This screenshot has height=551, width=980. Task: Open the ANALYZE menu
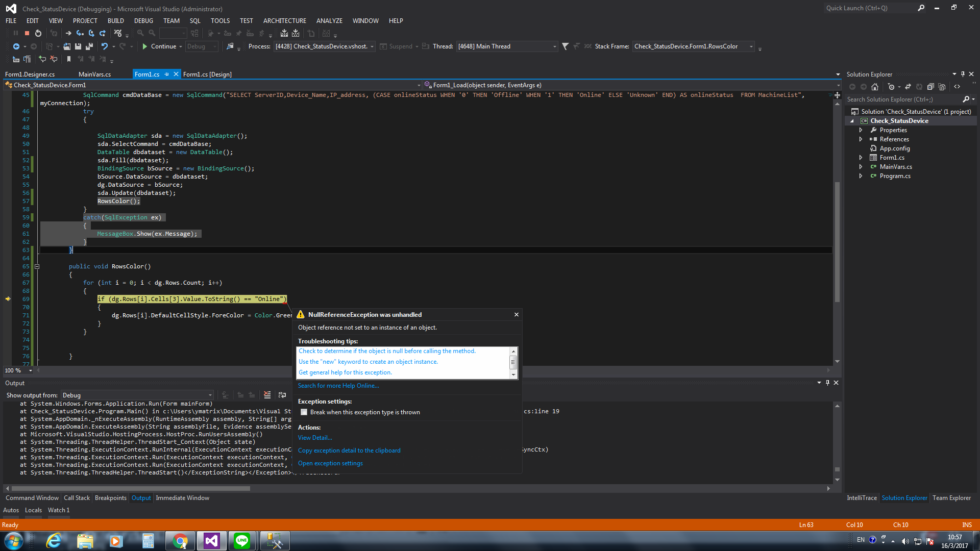click(329, 21)
